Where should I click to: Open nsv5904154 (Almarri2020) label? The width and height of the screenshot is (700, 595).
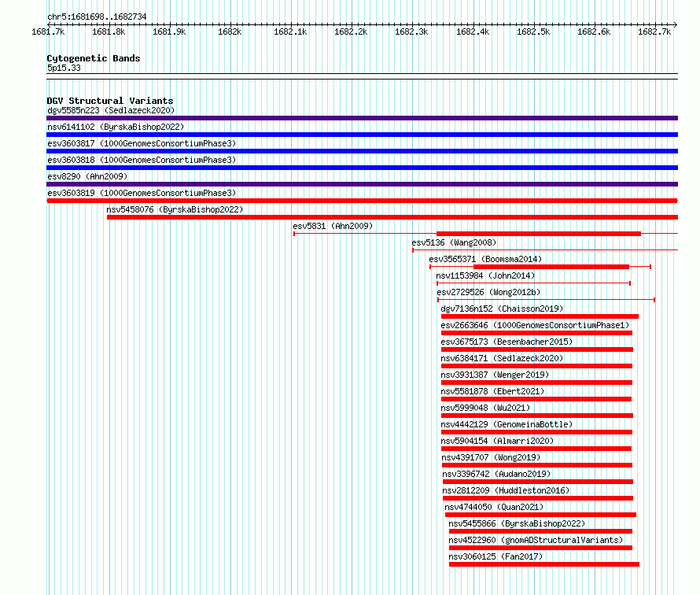pyautogui.click(x=497, y=441)
